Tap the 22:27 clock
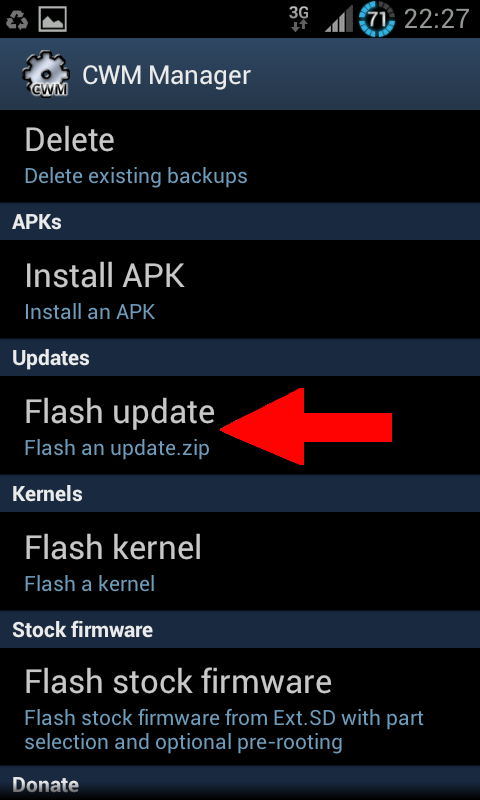Screen dimensions: 480x800 pyautogui.click(x=437, y=20)
